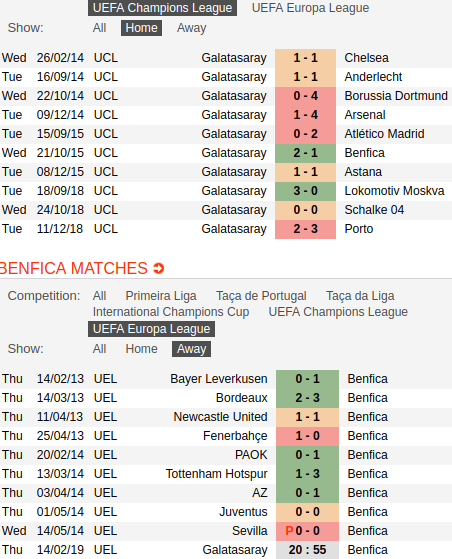Open upcoming Galatasaray vs Benfica 20:55 match
The width and height of the screenshot is (452, 559).
[x=307, y=550]
